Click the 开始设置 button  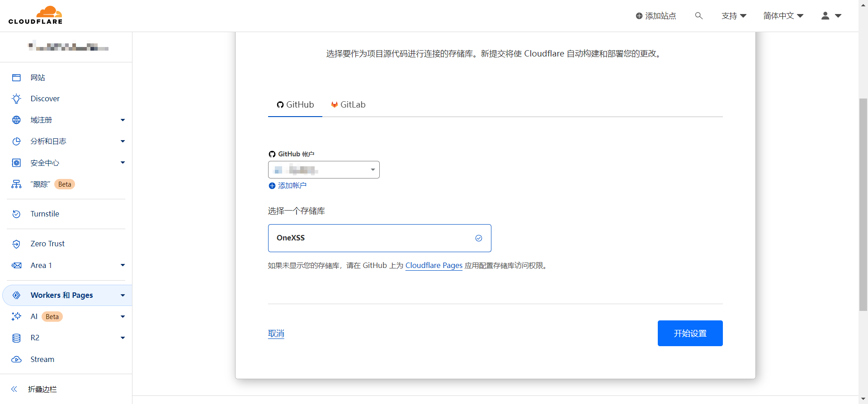point(690,334)
